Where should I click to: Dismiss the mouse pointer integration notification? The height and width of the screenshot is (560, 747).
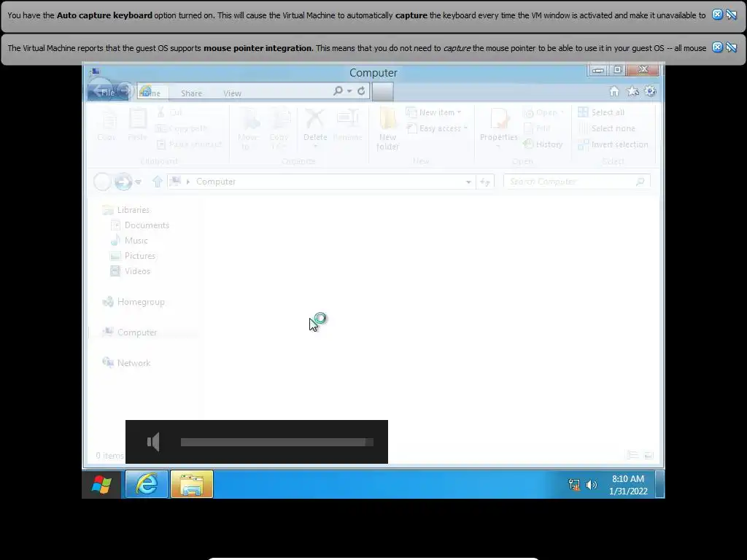717,47
